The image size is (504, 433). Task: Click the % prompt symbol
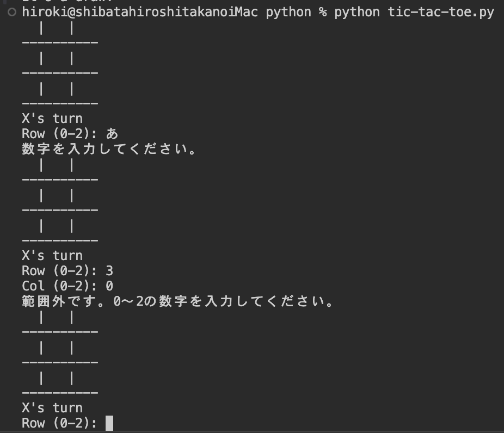coord(323,13)
